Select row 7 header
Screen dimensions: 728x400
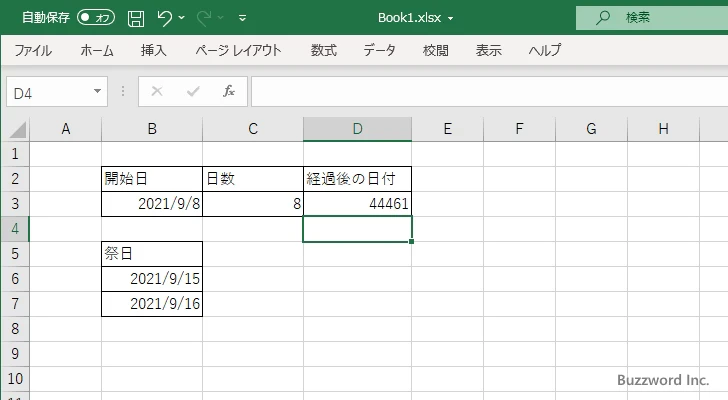pyautogui.click(x=15, y=304)
